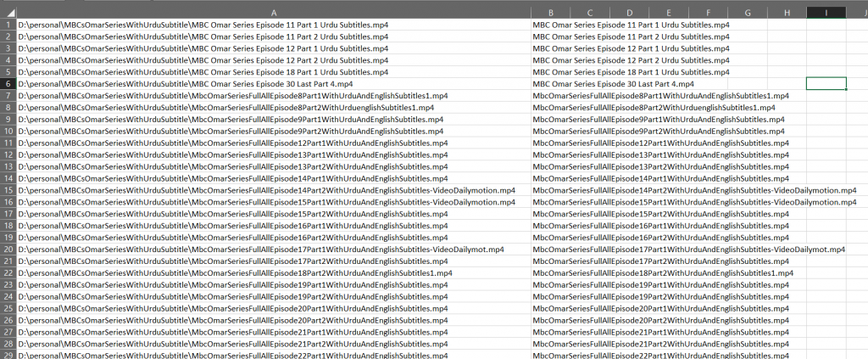The width and height of the screenshot is (868, 359).
Task: Click B21 filename Episode17Part2
Action: (x=661, y=261)
